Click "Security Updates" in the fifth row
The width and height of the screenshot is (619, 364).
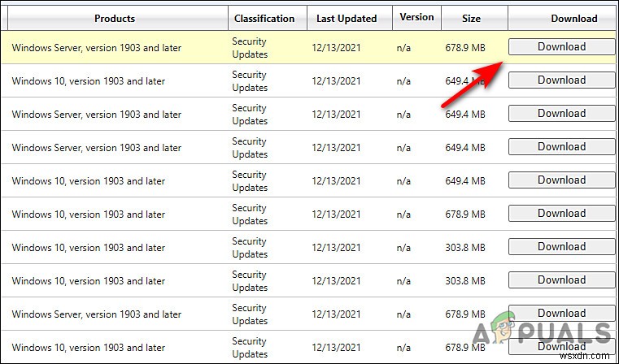tap(250, 181)
